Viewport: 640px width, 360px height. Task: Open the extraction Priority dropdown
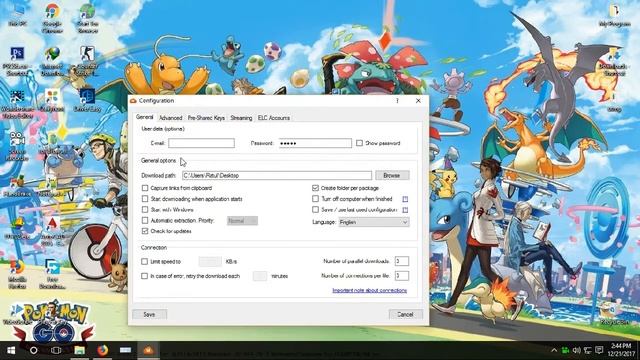pos(242,221)
